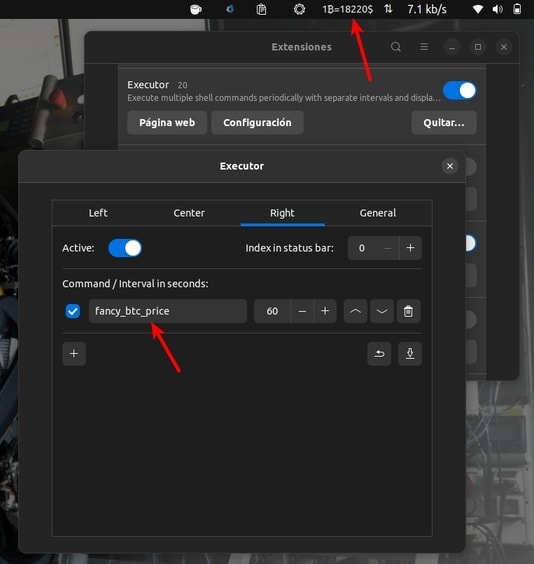Click the coffee cup icon in top bar
Screen dimensions: 534x564
(x=196, y=9)
